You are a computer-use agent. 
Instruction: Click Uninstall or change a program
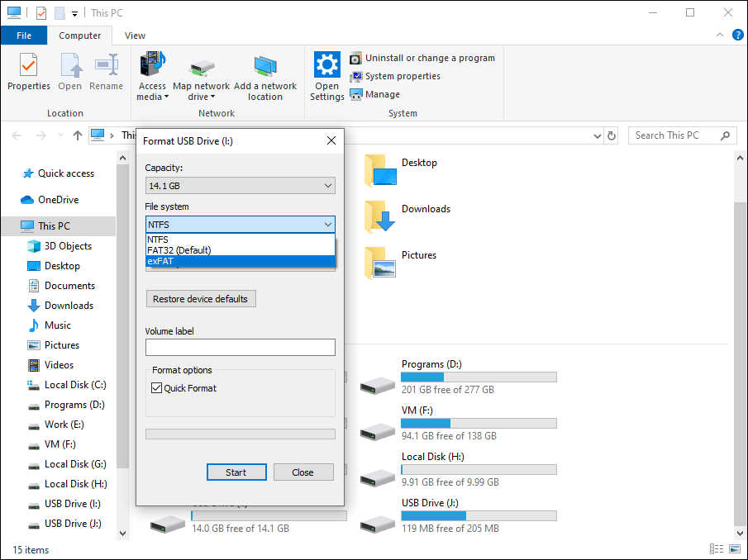click(422, 58)
